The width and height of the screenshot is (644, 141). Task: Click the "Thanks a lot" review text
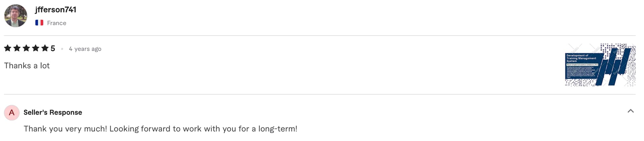click(27, 66)
